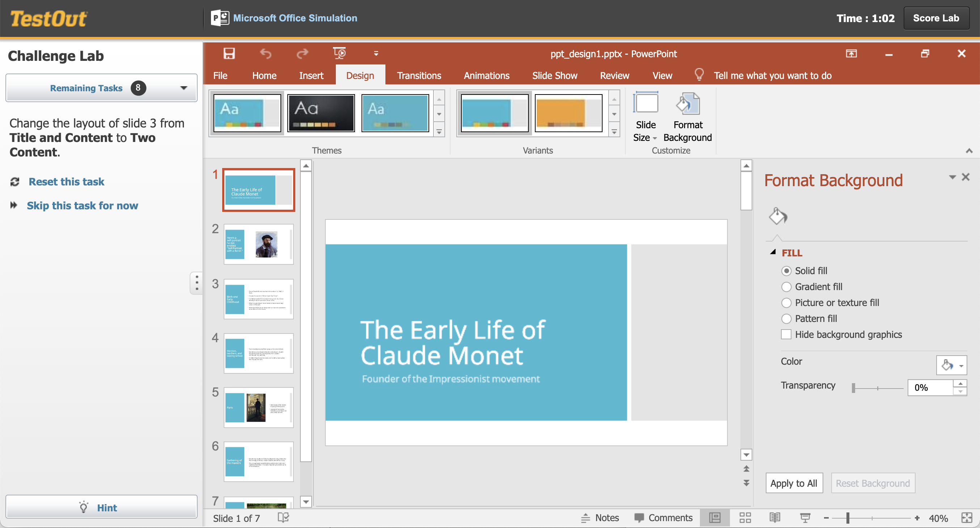Save the presentation via Quick Access toolbar
The width and height of the screenshot is (980, 528).
228,53
